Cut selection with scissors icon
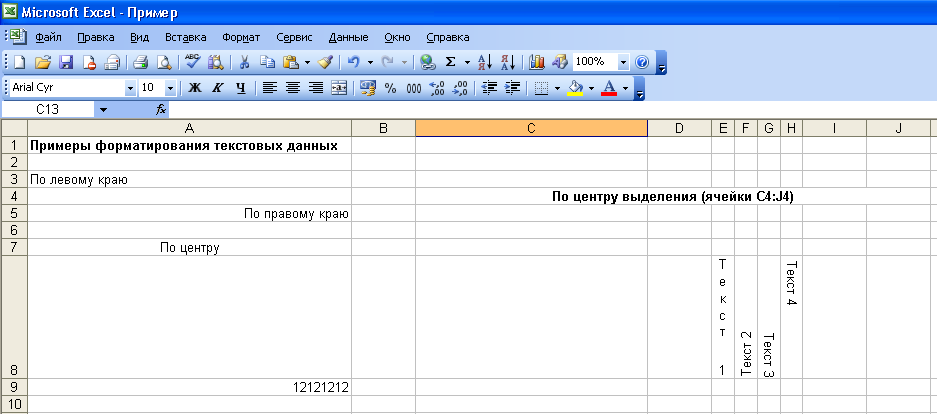The width and height of the screenshot is (937, 414). click(244, 62)
